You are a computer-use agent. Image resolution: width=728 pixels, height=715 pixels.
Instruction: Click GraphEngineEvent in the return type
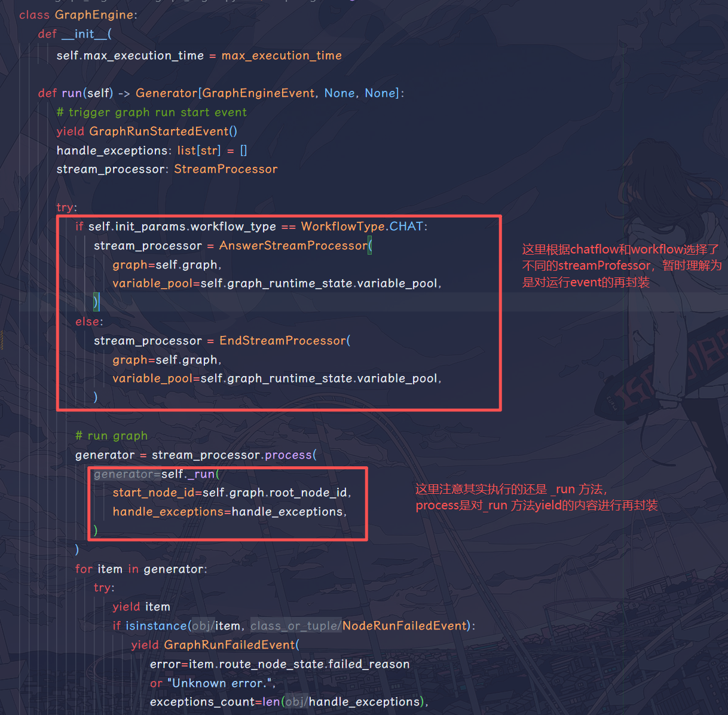tap(258, 93)
